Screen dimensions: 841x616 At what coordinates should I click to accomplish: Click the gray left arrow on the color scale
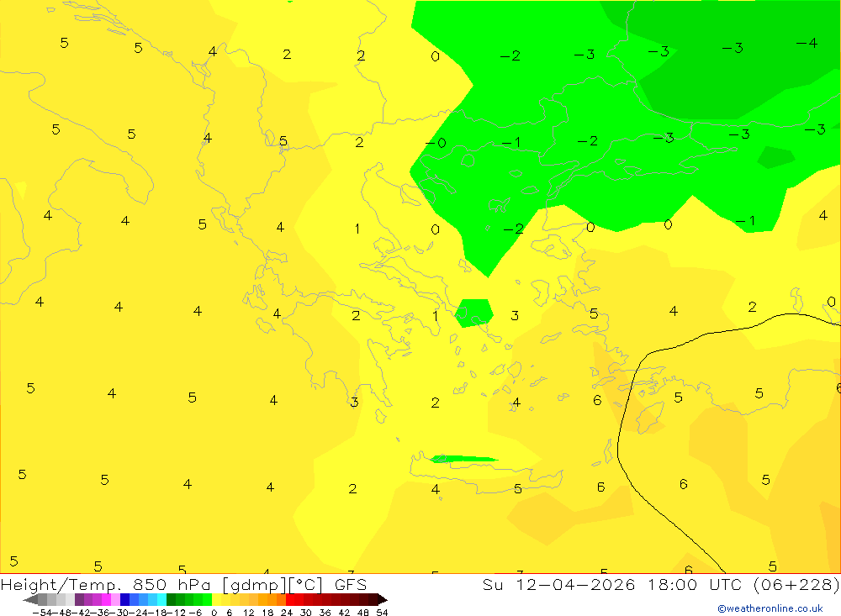(x=30, y=599)
